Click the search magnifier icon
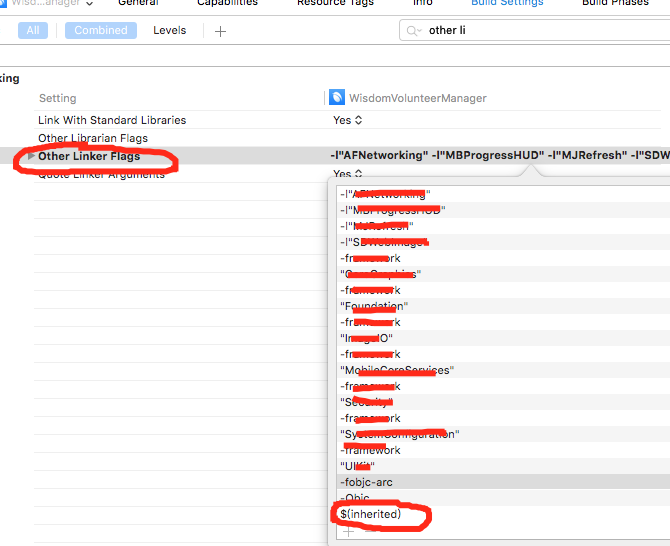This screenshot has width=670, height=546. pos(414,31)
